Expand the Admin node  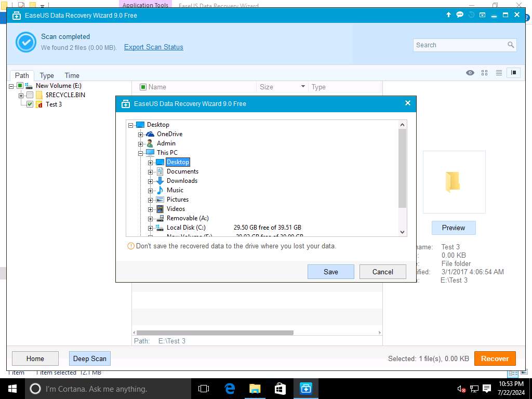tap(140, 144)
